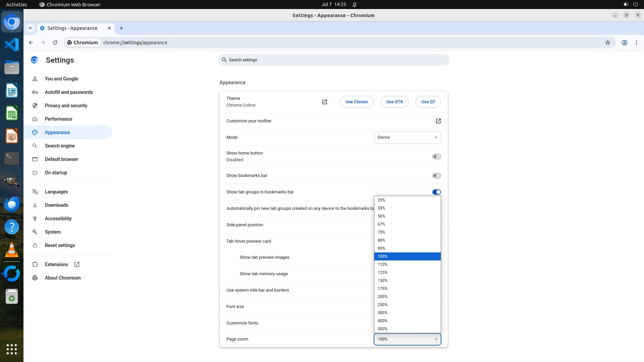Open the Chromium three-dot menu
The width and height of the screenshot is (644, 362).
pyautogui.click(x=636, y=43)
